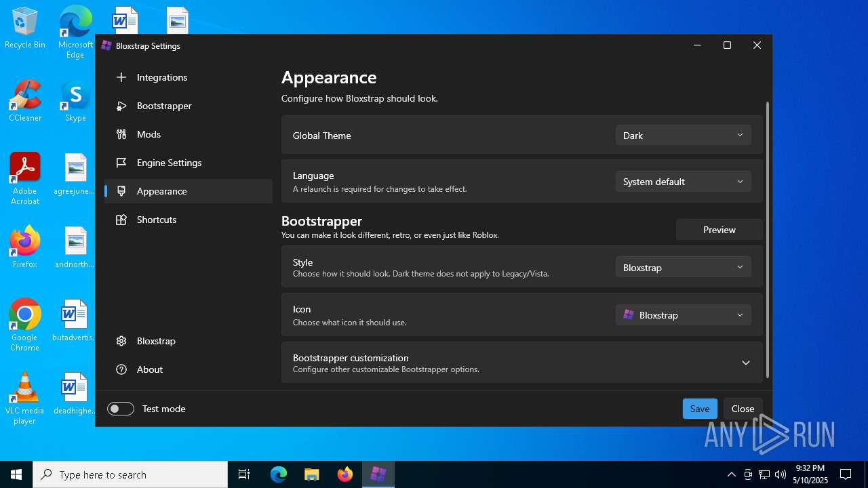Click the Appearance page heading
Viewport: 868px width, 488px height.
[x=329, y=77]
